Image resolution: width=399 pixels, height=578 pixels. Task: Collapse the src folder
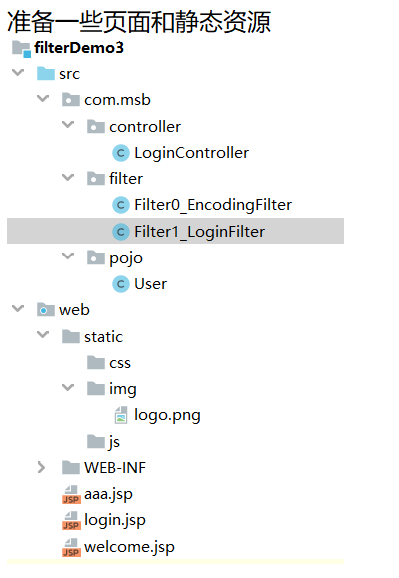tap(18, 72)
